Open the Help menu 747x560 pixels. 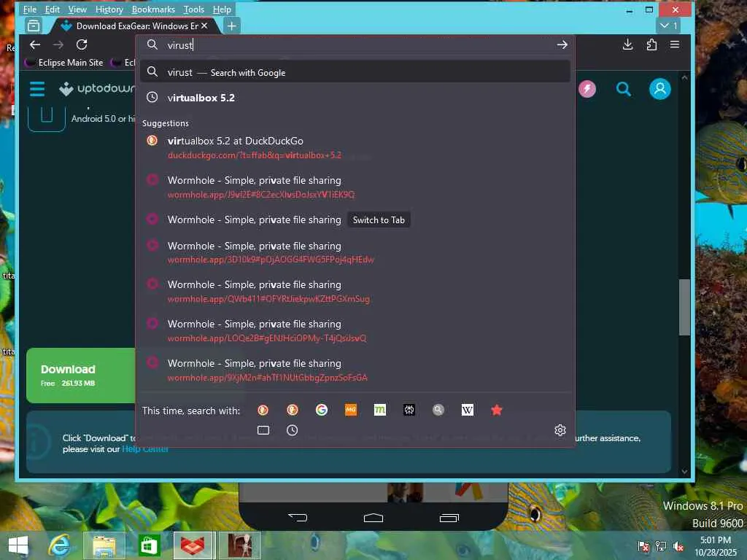point(222,9)
